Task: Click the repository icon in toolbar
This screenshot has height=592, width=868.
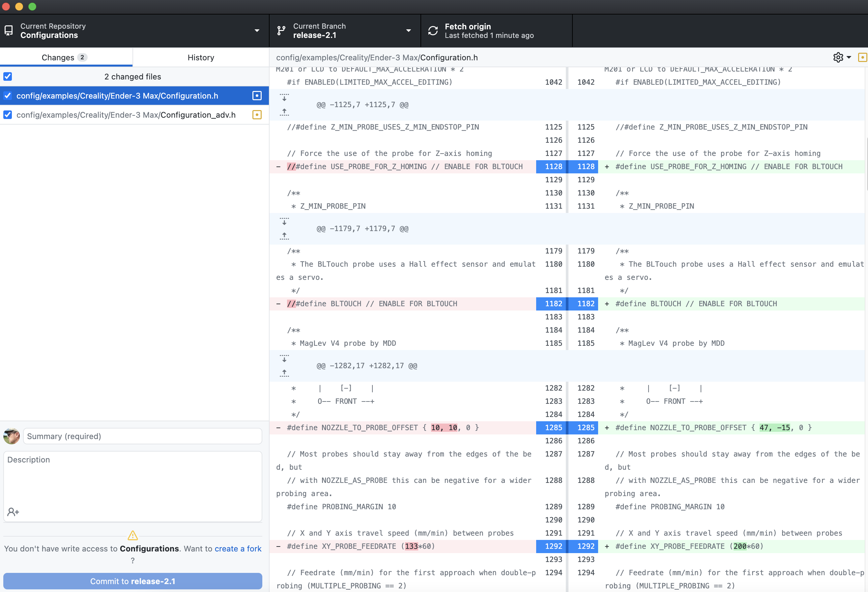Action: [x=9, y=31]
